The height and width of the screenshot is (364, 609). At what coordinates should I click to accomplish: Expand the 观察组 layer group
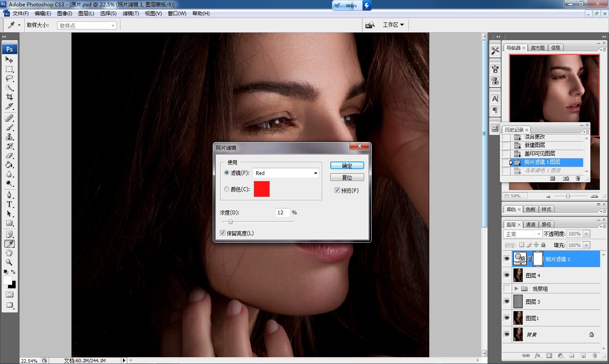point(516,288)
